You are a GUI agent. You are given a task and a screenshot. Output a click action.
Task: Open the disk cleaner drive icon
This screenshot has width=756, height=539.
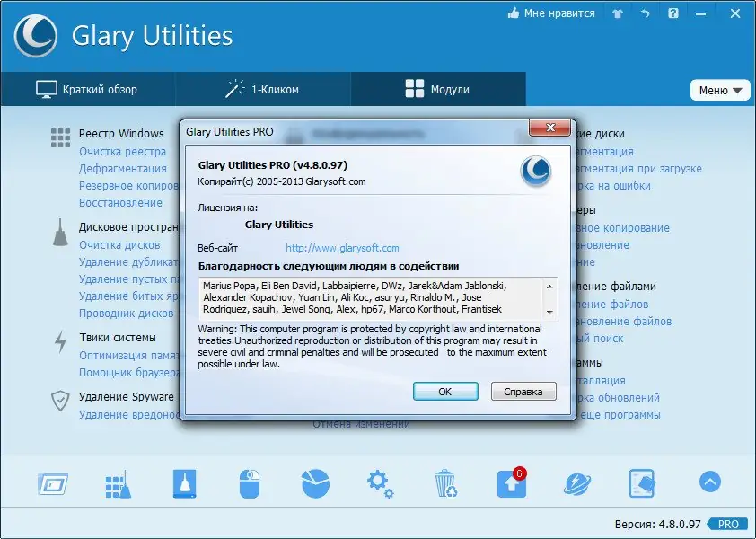185,484
